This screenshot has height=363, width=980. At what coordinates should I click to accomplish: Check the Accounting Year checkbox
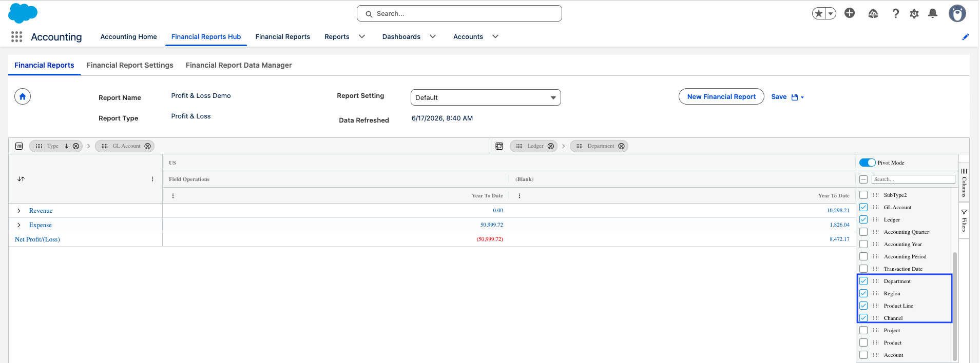click(863, 244)
